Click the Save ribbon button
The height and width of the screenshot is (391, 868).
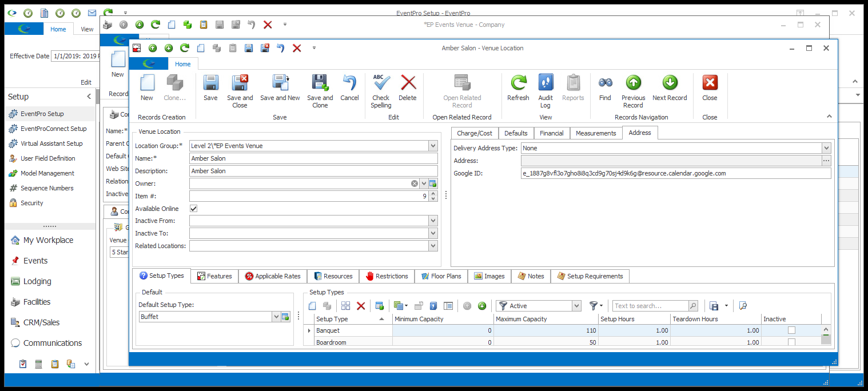[210, 88]
